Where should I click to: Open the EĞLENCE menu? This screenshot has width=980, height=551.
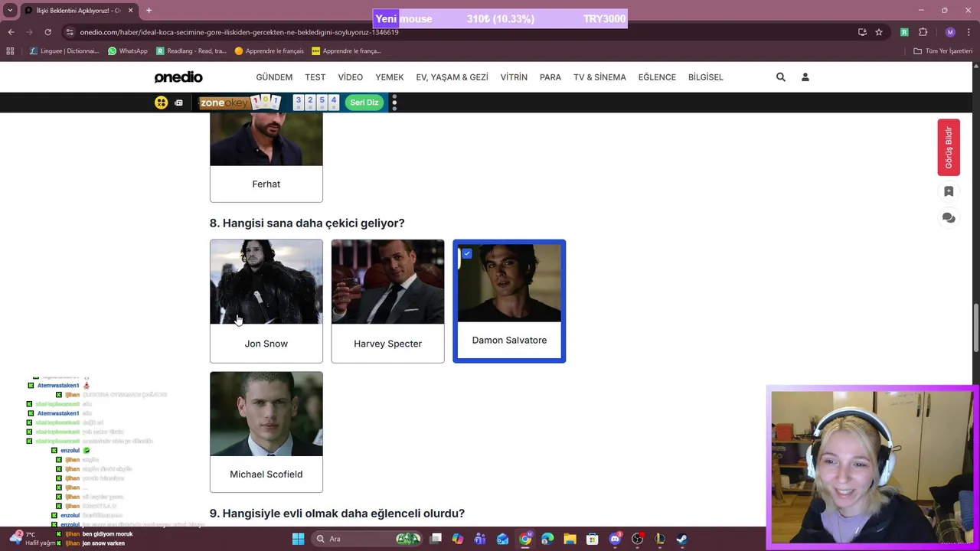(657, 77)
